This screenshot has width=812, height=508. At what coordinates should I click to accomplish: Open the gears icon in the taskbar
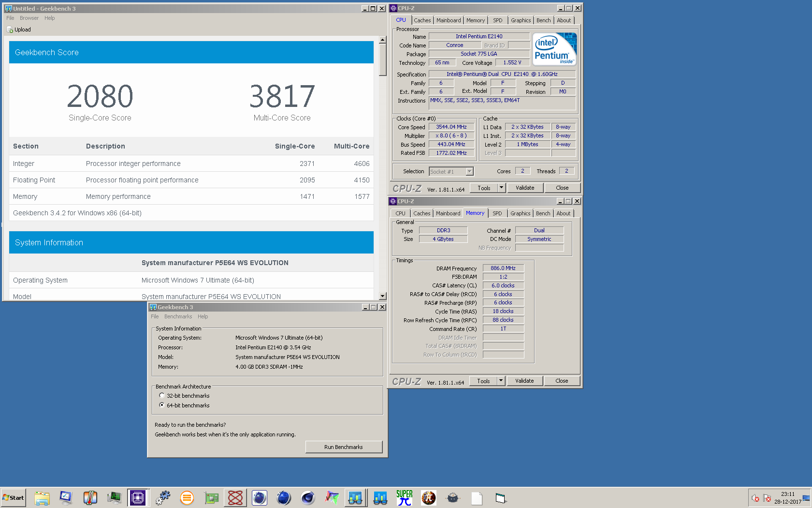pos(163,498)
